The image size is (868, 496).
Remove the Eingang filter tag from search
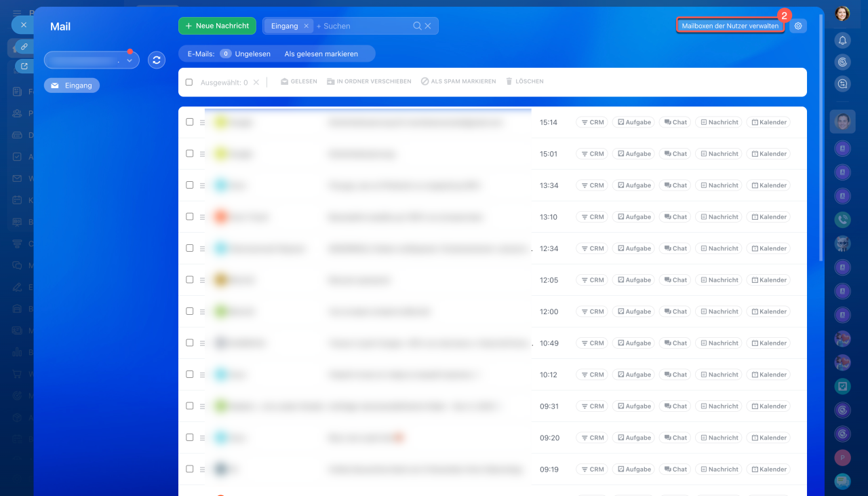(x=306, y=26)
